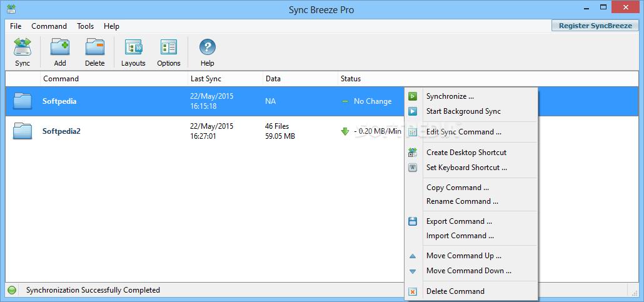Click the floppy disk icon beside Export Command
The width and height of the screenshot is (644, 302).
coord(413,221)
